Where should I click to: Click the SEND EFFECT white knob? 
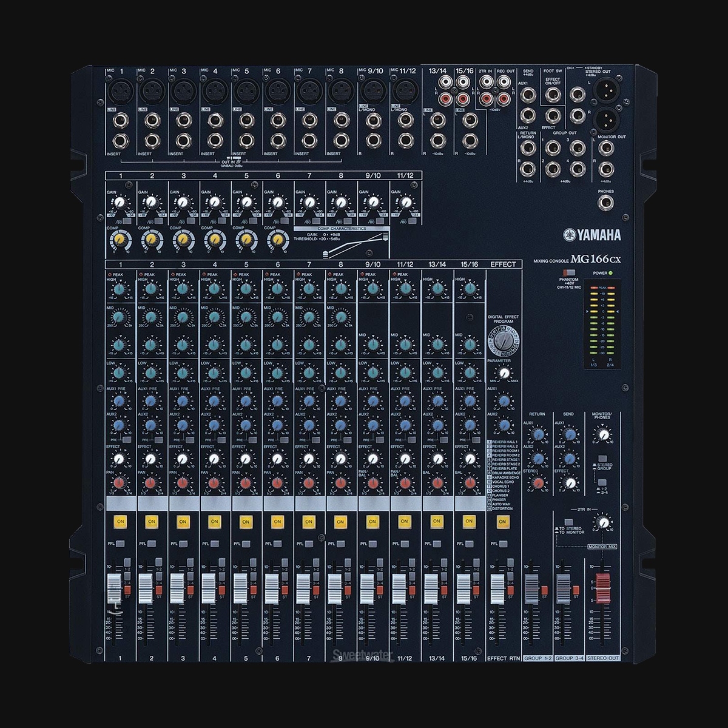(x=569, y=484)
